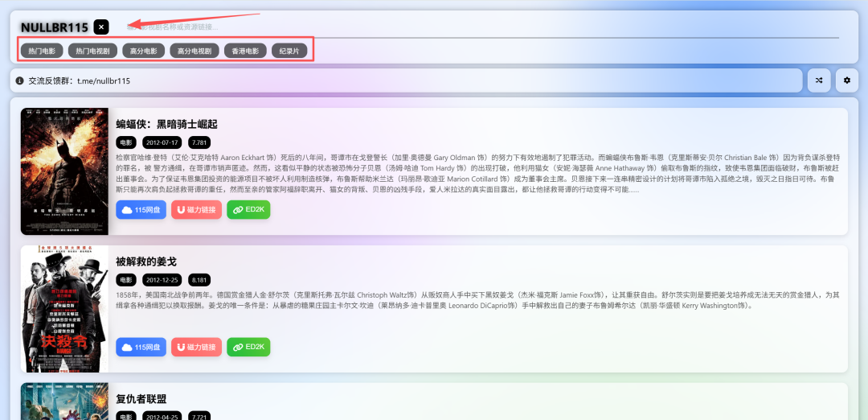Select the 热门电视剧 category tag
This screenshot has width=868, height=420.
(92, 51)
